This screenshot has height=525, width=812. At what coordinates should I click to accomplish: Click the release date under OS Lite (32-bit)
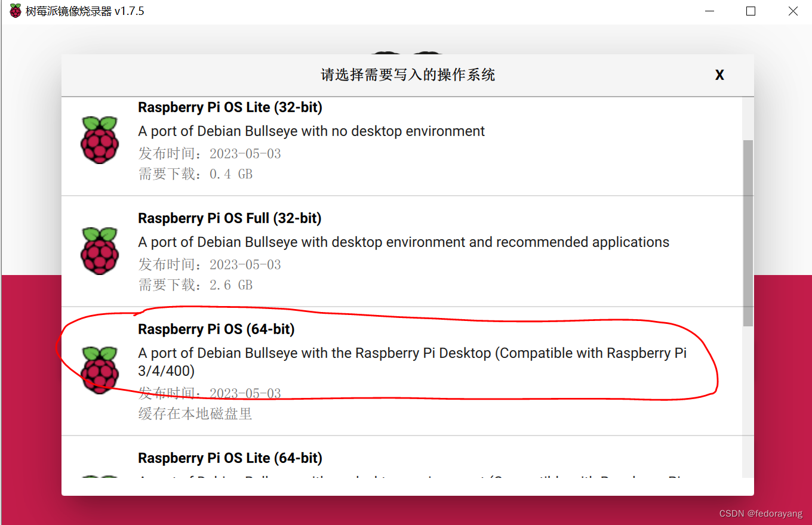point(210,154)
